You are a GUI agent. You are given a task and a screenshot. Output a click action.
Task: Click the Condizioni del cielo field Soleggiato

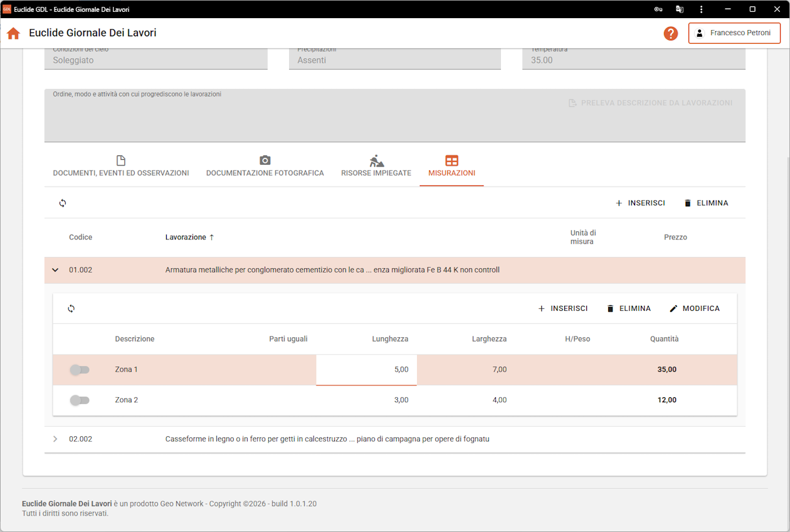coord(156,58)
